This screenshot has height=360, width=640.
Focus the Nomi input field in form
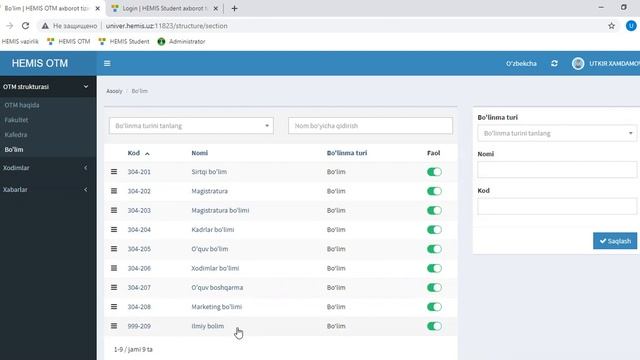[557, 169]
